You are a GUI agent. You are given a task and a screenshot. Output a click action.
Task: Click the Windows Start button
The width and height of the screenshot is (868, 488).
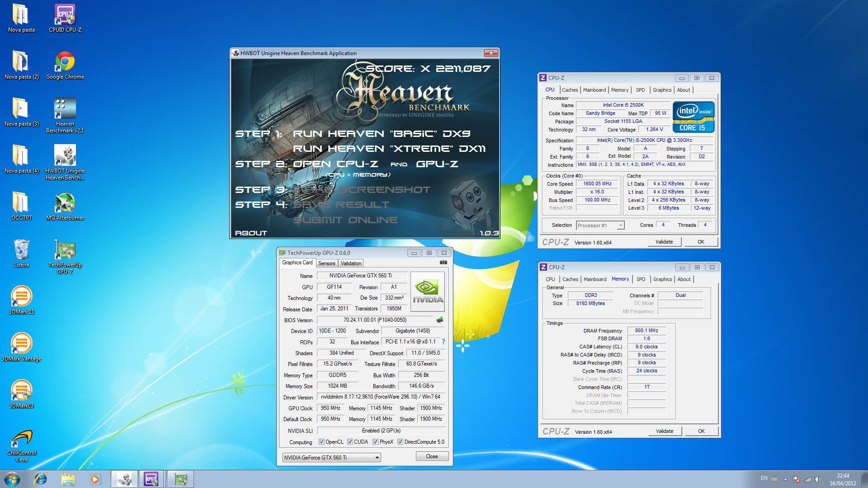12,479
